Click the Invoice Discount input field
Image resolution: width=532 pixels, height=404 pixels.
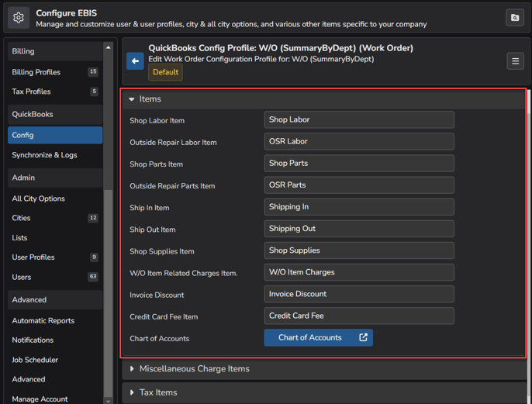click(358, 295)
